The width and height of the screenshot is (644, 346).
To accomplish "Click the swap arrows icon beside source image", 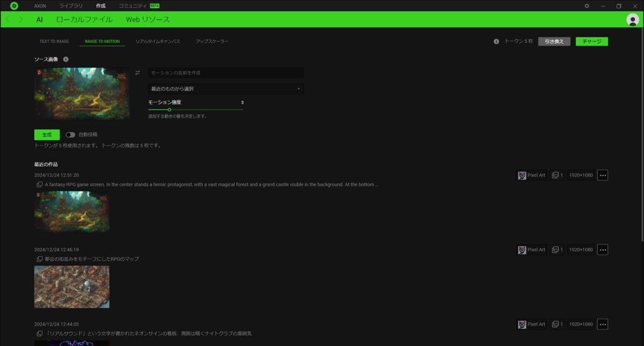I will click(137, 73).
